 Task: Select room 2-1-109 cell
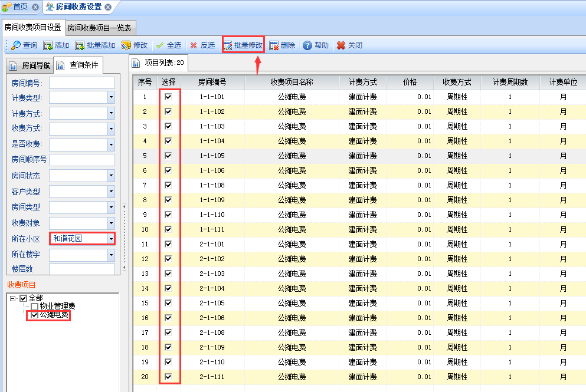(212, 347)
